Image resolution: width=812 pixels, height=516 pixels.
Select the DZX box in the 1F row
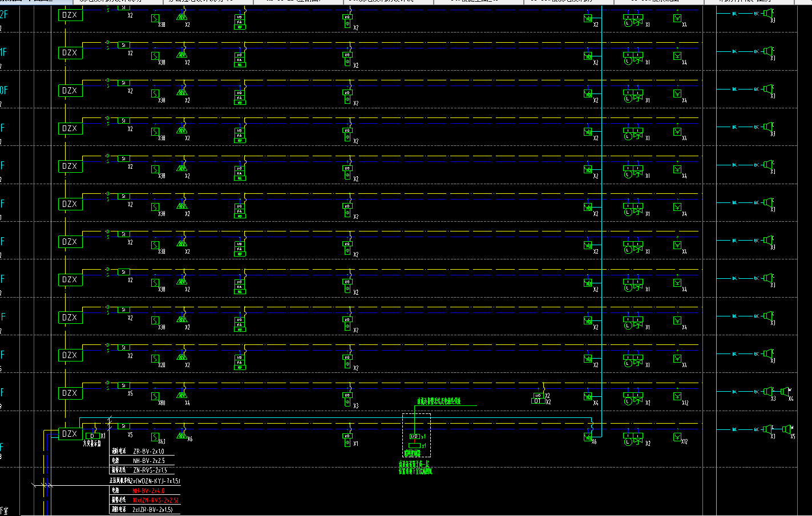70,52
